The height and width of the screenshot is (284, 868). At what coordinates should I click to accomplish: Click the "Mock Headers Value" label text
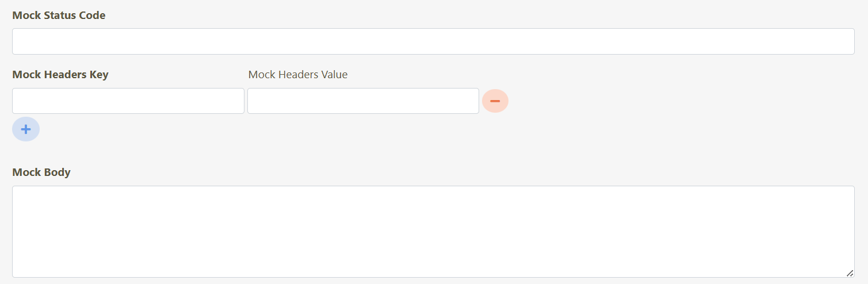(298, 75)
